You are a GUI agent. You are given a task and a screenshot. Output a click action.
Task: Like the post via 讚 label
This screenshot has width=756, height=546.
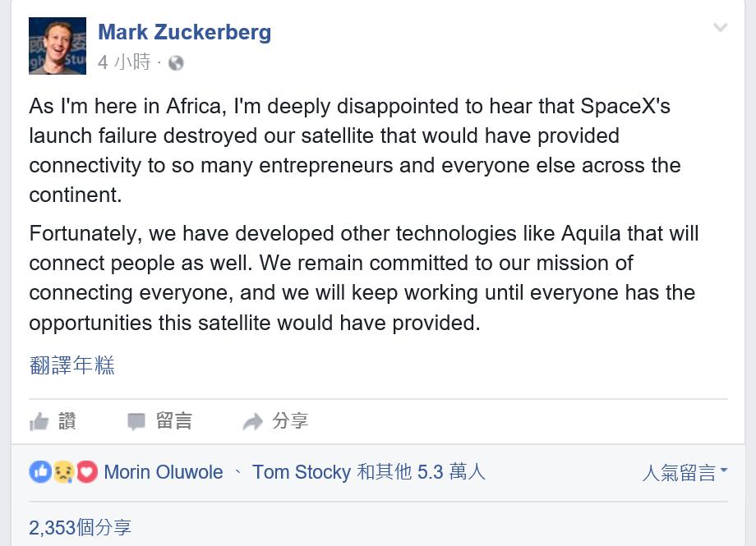[67, 420]
